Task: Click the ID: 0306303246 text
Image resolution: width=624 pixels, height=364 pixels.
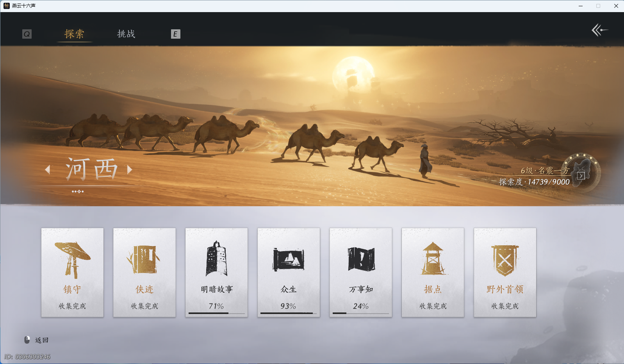Action: click(27, 357)
